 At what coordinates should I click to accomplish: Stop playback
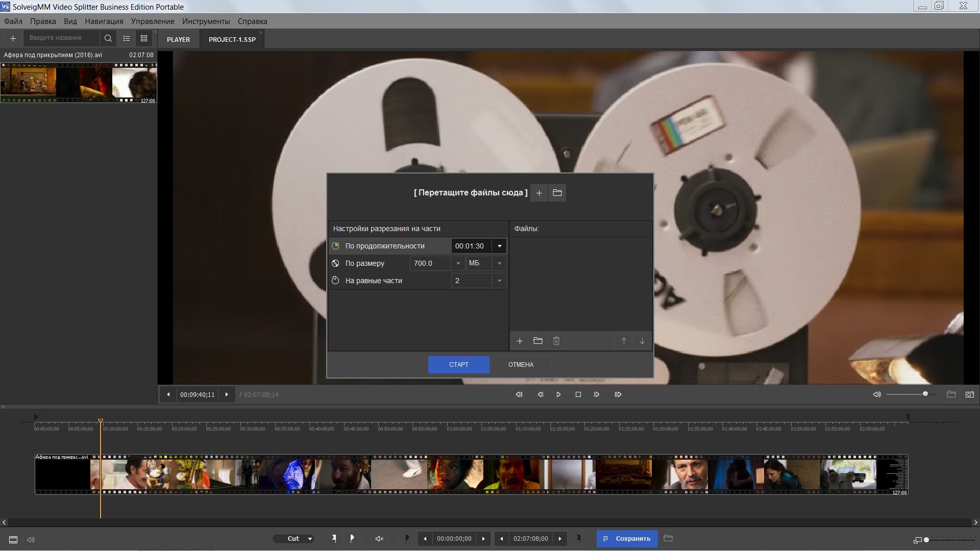coord(578,394)
